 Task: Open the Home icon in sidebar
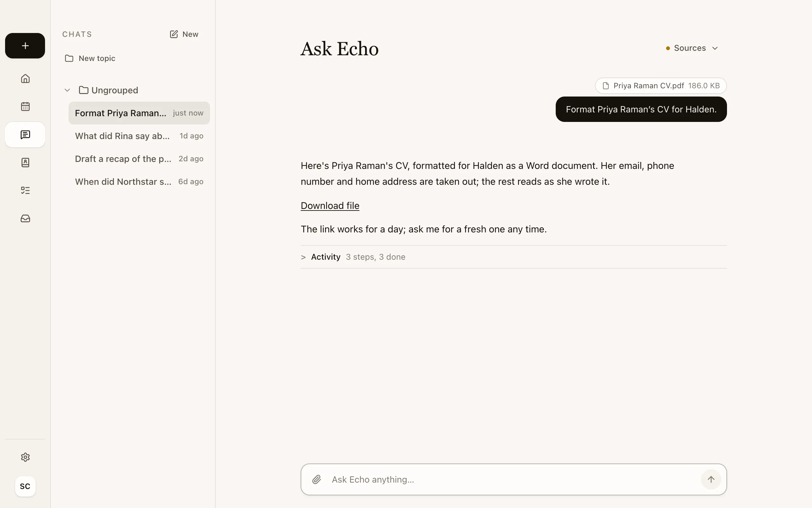[25, 79]
